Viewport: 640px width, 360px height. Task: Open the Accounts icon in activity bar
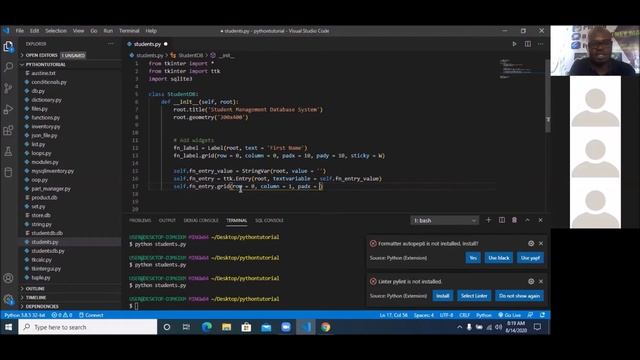[x=8, y=278]
